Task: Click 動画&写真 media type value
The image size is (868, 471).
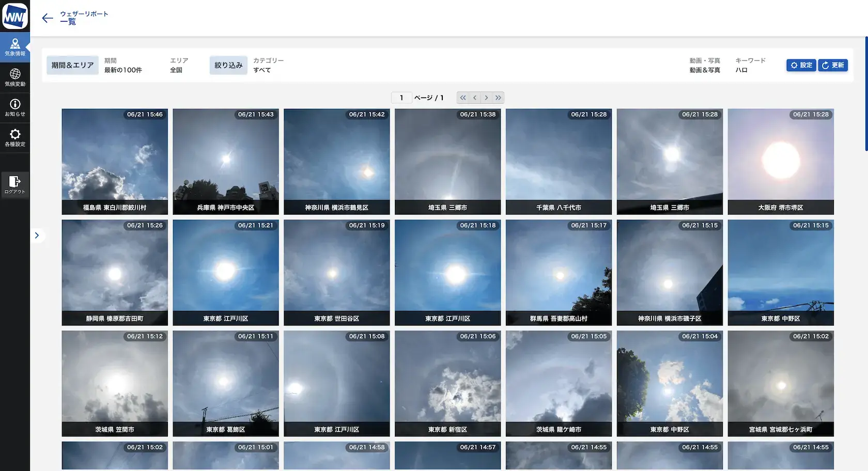Action: 705,70
